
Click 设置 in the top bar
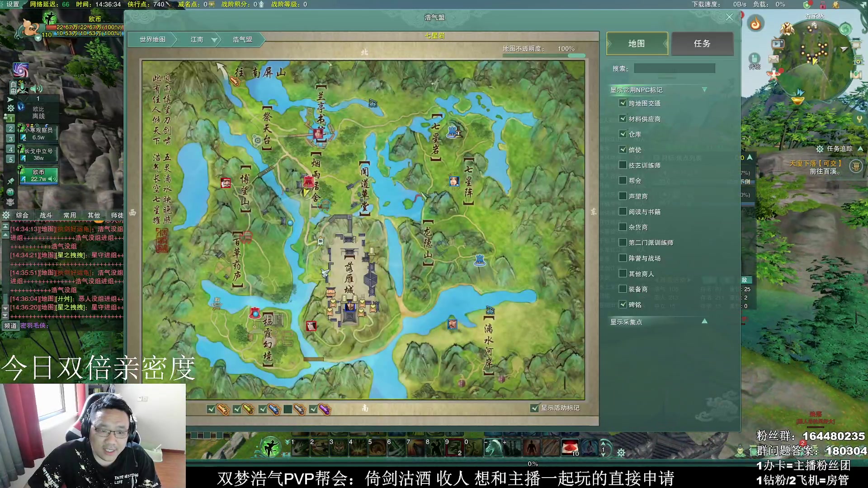coord(13,4)
